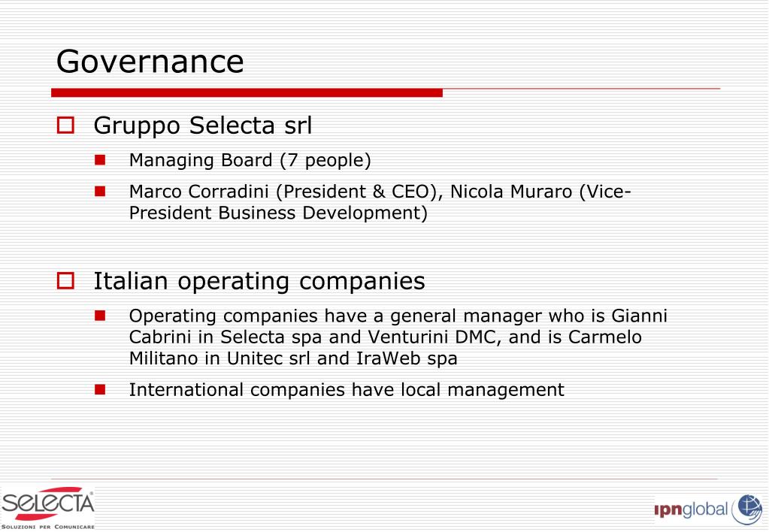Click red bullet next to Operating companies paragraph
Image resolution: width=769 pixels, height=532 pixels.
(x=100, y=316)
